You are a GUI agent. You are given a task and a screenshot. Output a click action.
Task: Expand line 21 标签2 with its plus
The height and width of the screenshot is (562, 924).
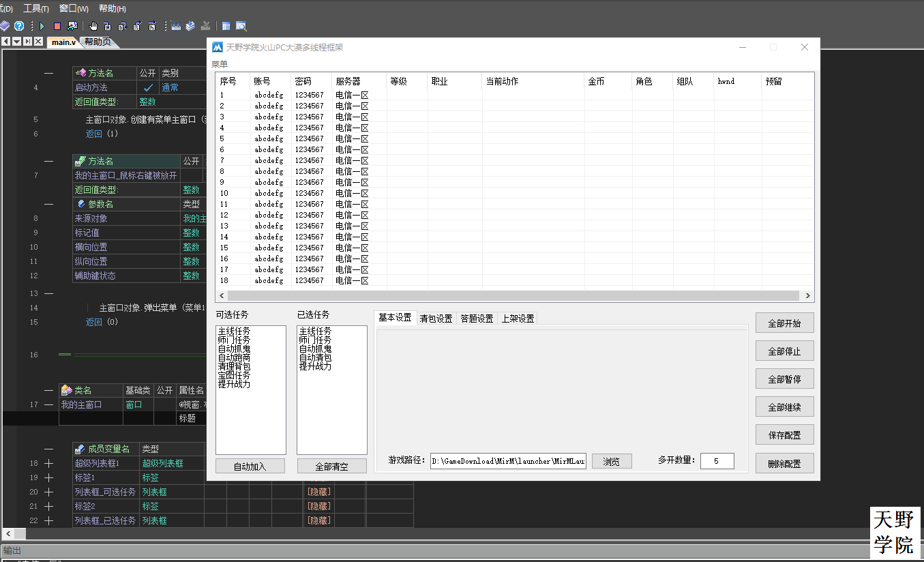pos(48,506)
